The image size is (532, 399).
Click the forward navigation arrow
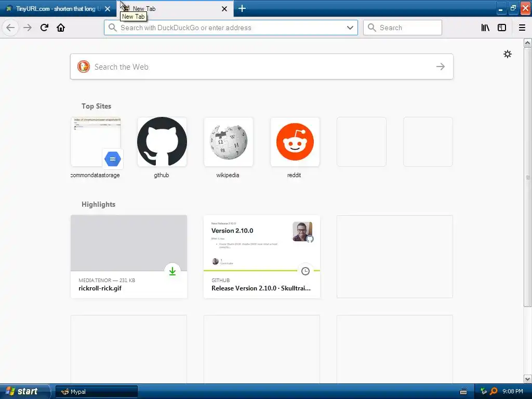(28, 28)
